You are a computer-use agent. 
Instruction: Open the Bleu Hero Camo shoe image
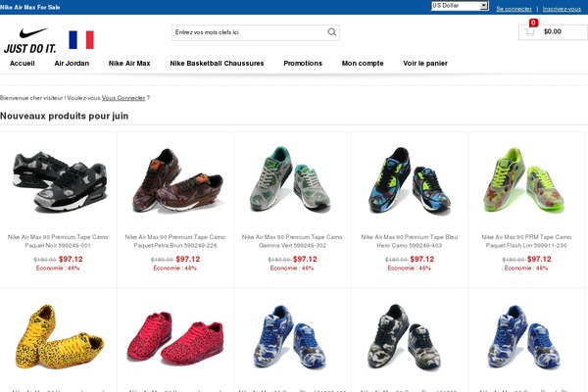coord(409,180)
